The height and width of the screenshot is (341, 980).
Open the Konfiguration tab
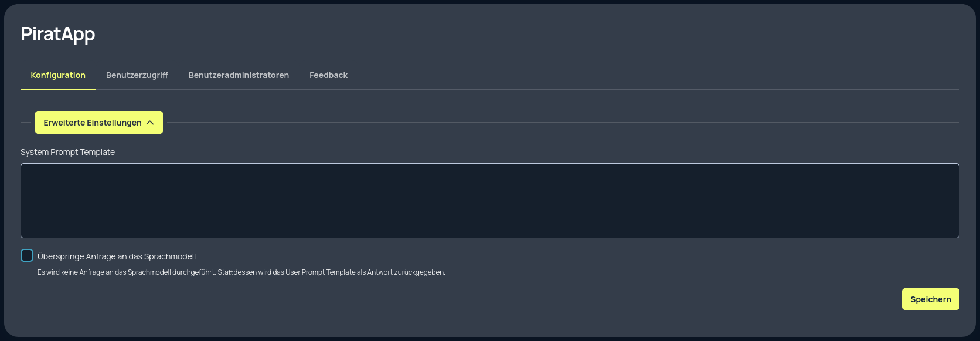tap(58, 75)
